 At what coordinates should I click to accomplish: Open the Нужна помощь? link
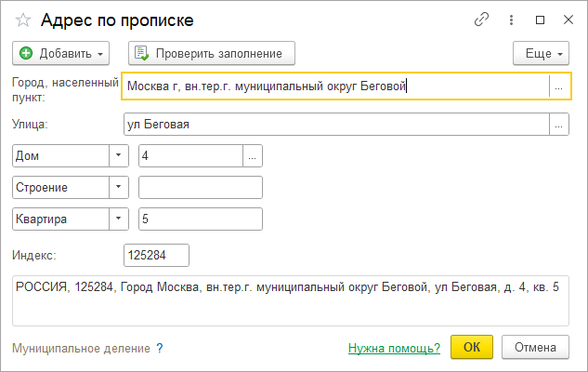(394, 349)
